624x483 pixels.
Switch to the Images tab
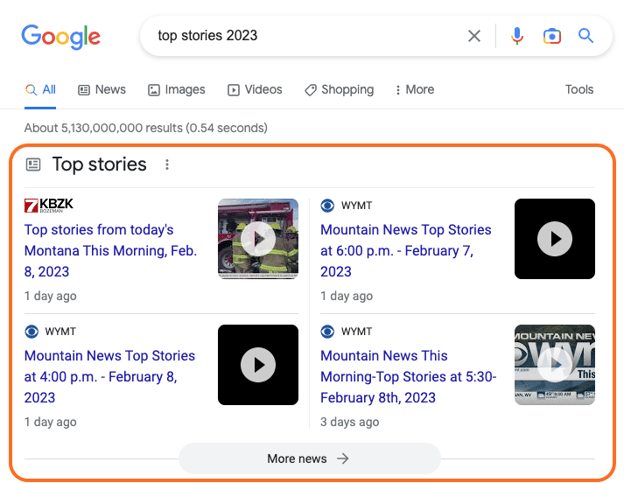[x=176, y=90]
